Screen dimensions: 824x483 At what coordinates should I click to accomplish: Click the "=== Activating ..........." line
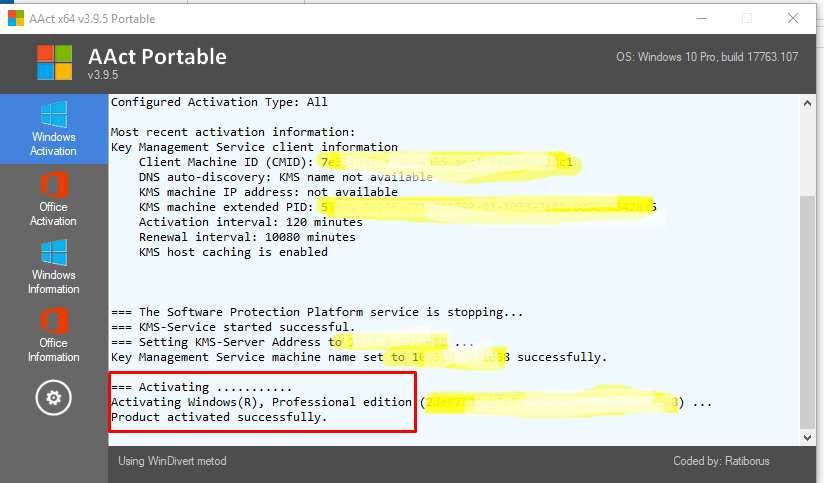click(201, 387)
